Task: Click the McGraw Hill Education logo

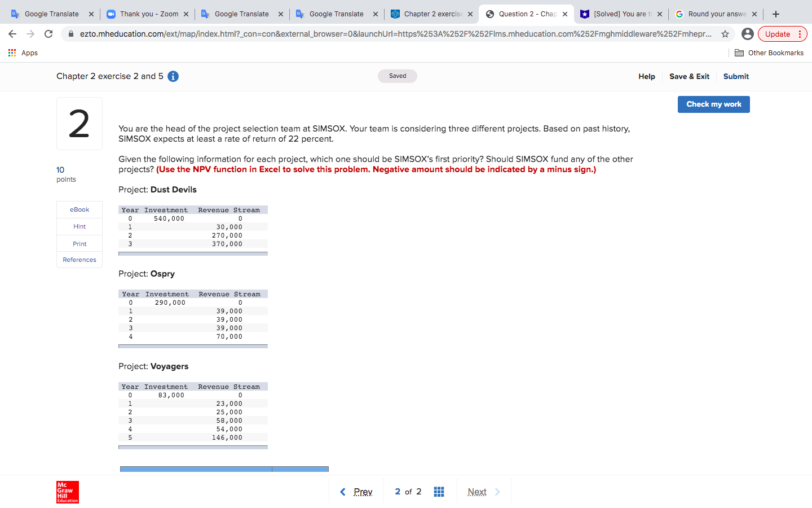Action: point(68,492)
